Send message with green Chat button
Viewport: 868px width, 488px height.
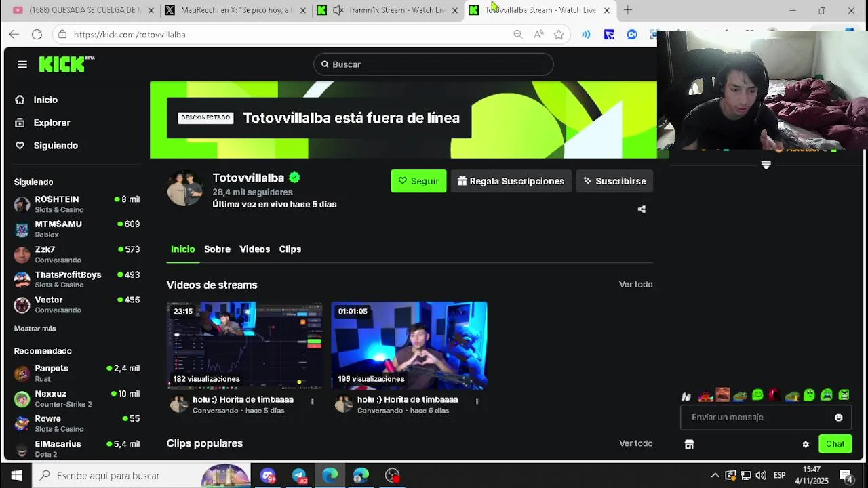835,444
